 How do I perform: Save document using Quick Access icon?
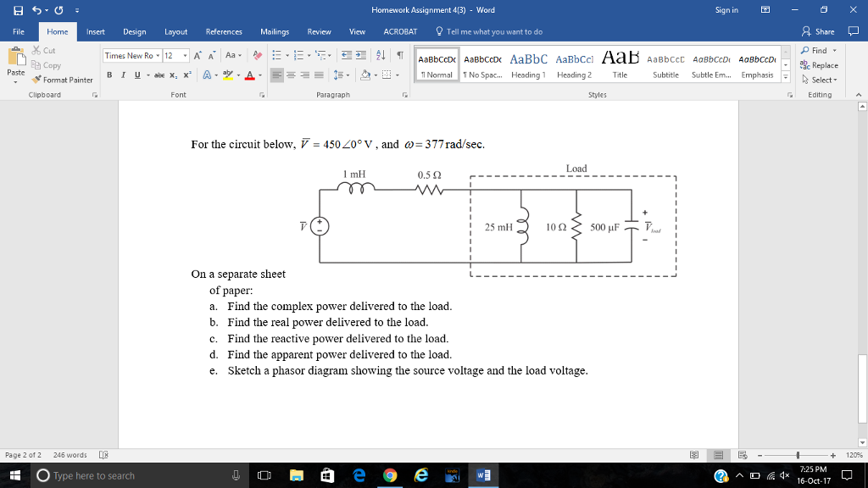(10, 10)
